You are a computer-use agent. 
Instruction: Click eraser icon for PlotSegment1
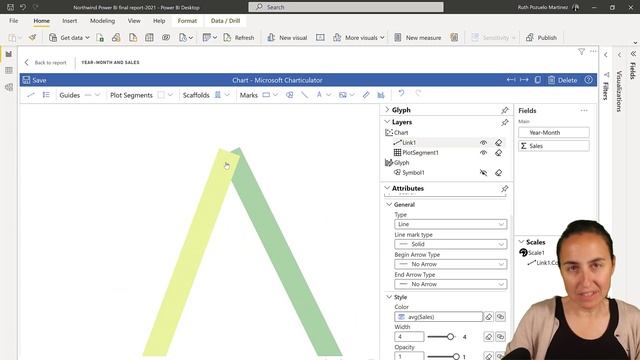[x=498, y=153]
